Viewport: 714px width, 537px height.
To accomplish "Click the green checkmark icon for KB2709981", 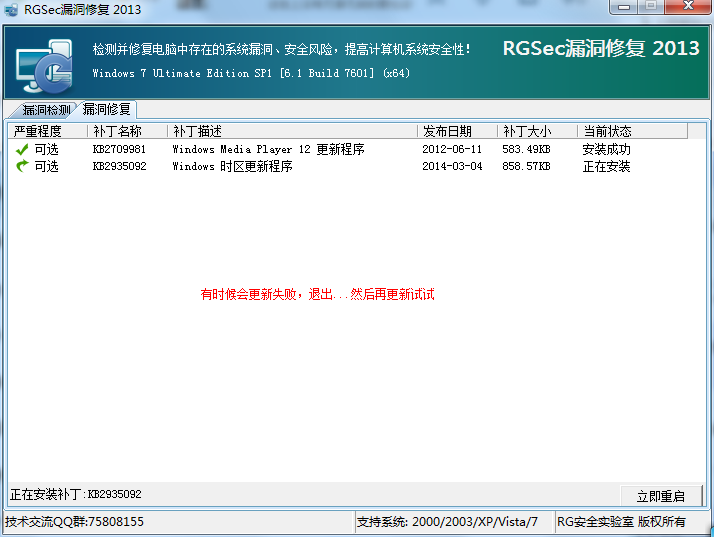I will pos(21,149).
